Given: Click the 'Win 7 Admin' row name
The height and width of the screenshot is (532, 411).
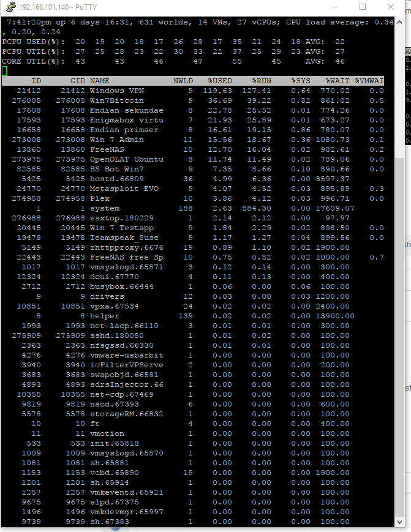Looking at the screenshot, I should (x=117, y=140).
